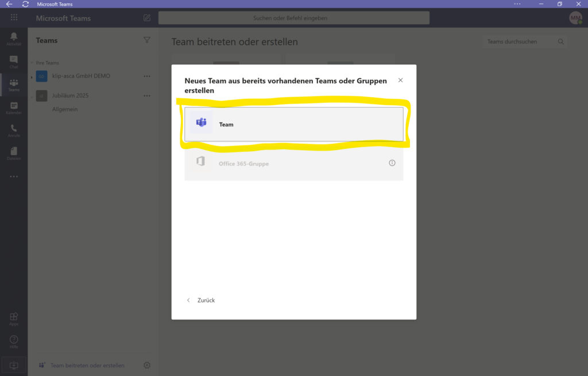588x376 pixels.
Task: Select the Jubiläum 2025 team
Action: click(x=70, y=95)
